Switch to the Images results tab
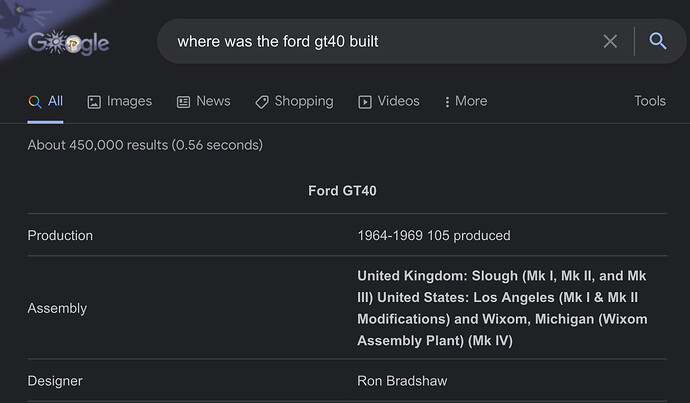 [x=129, y=101]
